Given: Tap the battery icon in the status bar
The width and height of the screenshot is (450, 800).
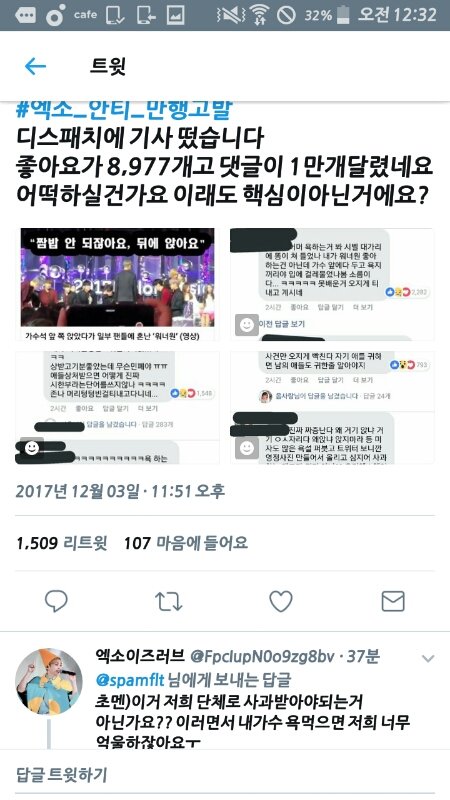Looking at the screenshot, I should coord(343,15).
